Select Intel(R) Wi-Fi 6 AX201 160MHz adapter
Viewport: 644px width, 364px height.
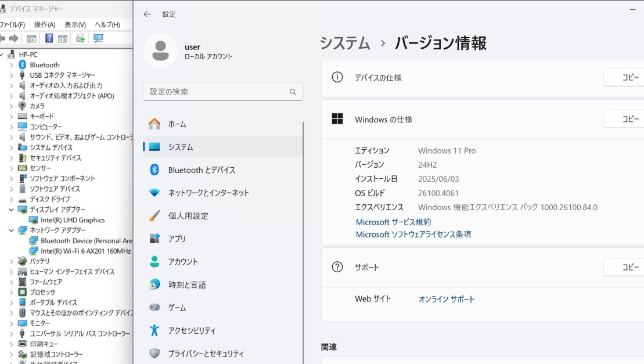point(86,251)
